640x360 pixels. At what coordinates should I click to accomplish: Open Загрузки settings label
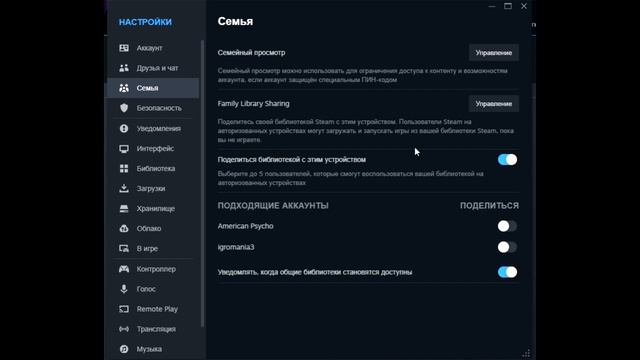[x=151, y=188]
